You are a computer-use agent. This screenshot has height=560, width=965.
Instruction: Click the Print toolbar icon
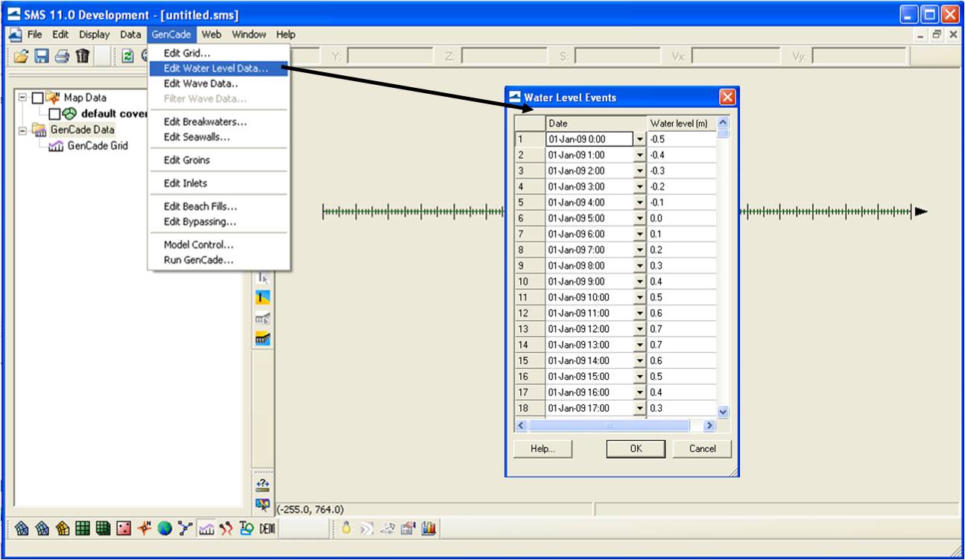(x=63, y=56)
